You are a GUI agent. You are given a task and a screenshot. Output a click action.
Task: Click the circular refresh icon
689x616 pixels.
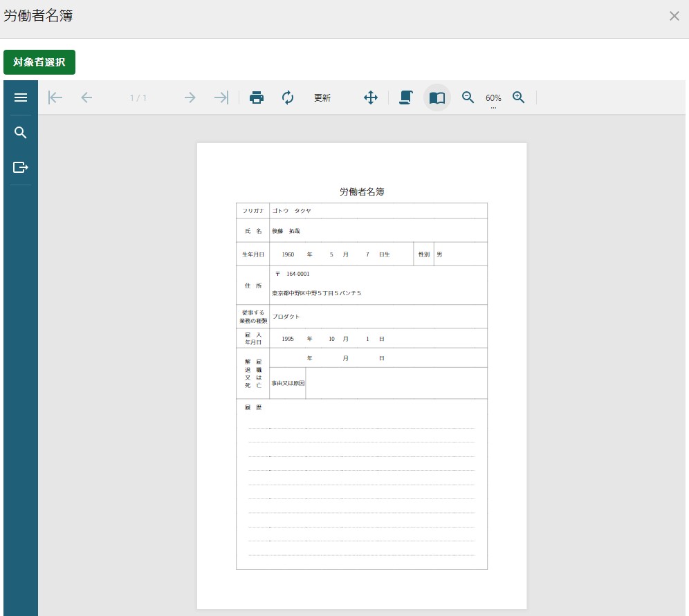(x=288, y=97)
